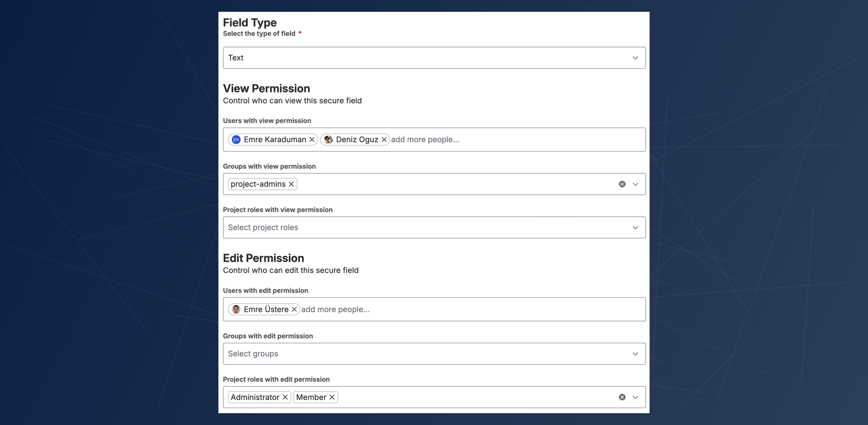Expand groups with view permission chevron
This screenshot has width=868, height=425.
point(635,184)
